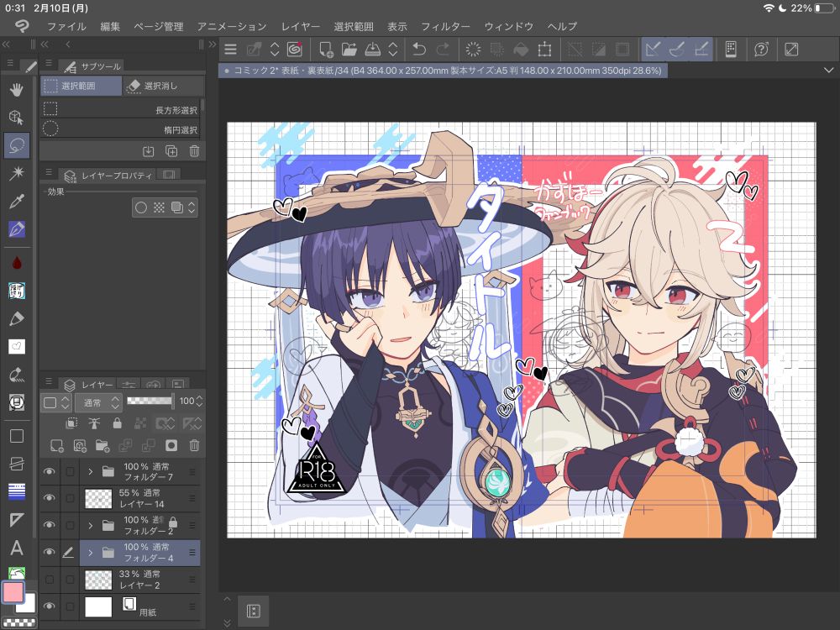Toggle clip to layer below icon

[x=71, y=423]
